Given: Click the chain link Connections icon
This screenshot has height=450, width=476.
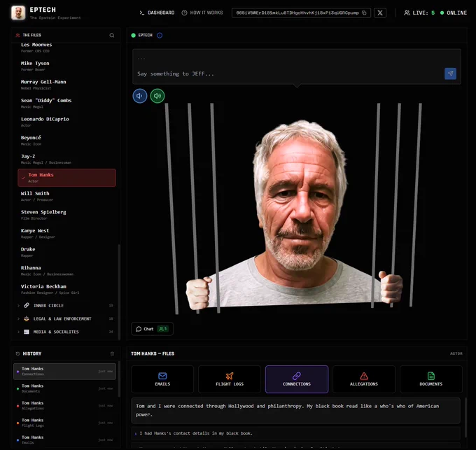Looking at the screenshot, I should [297, 376].
